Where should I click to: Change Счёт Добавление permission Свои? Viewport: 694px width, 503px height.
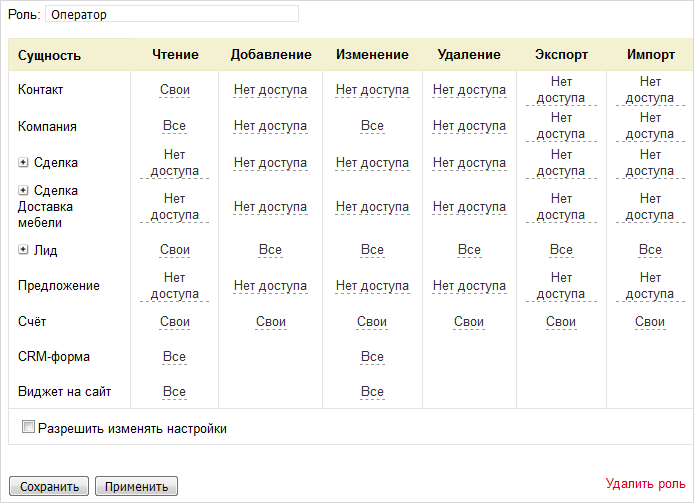point(270,322)
